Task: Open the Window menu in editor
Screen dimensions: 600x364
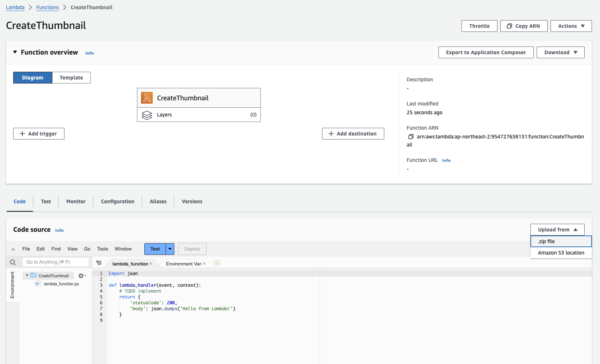Action: click(123, 249)
